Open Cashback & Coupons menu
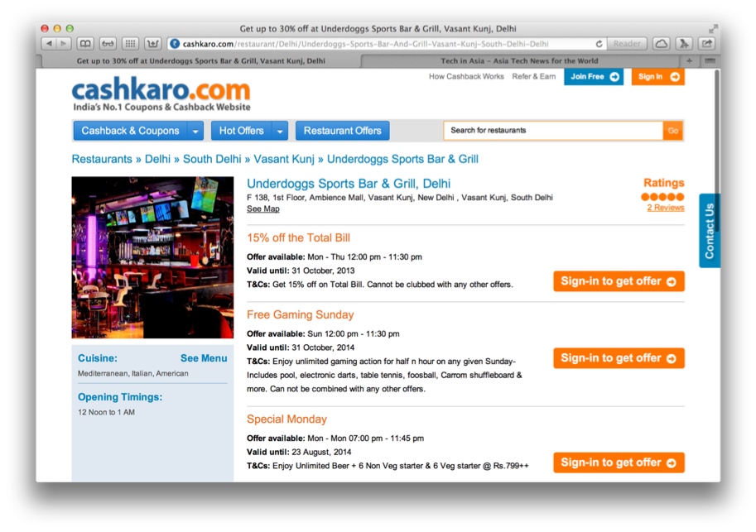The height and width of the screenshot is (532, 756). tap(130, 131)
